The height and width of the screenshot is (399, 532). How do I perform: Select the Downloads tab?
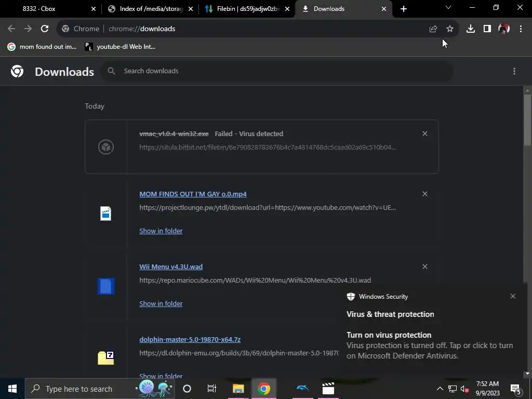click(x=329, y=9)
